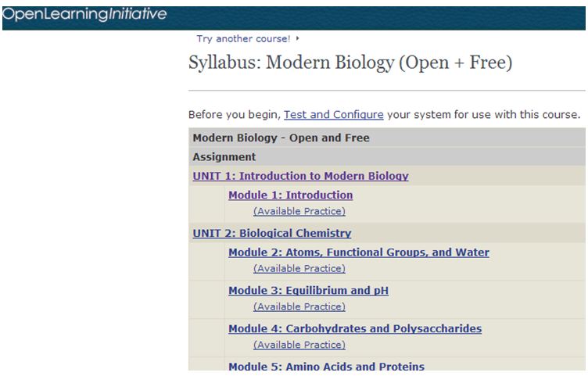Click the Modern Biology - Open and Free header
The image size is (588, 376).
click(x=387, y=138)
